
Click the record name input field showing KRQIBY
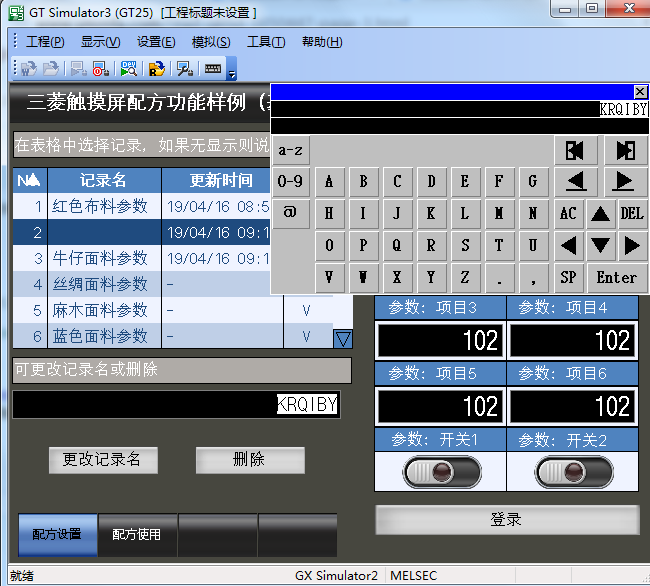click(176, 405)
